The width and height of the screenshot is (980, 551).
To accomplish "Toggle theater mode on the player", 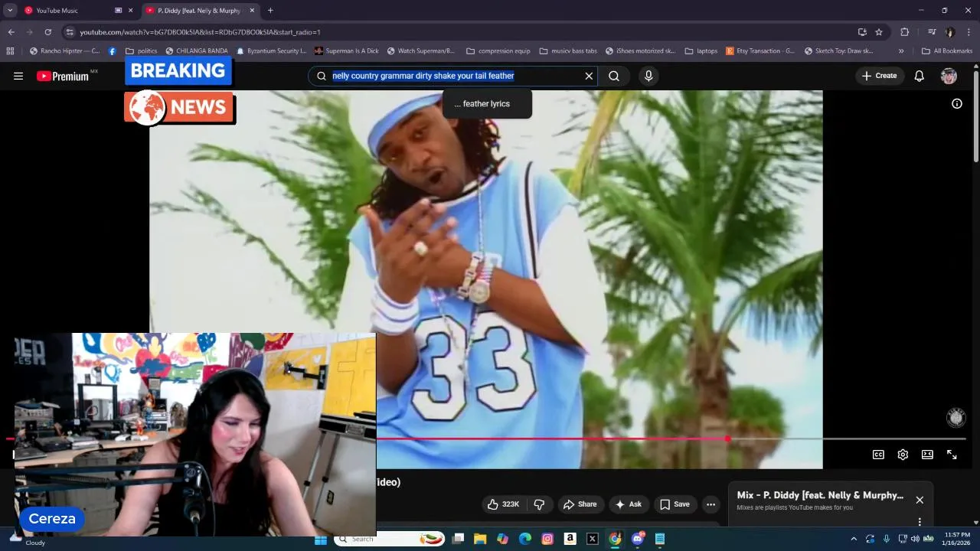I will point(927,455).
